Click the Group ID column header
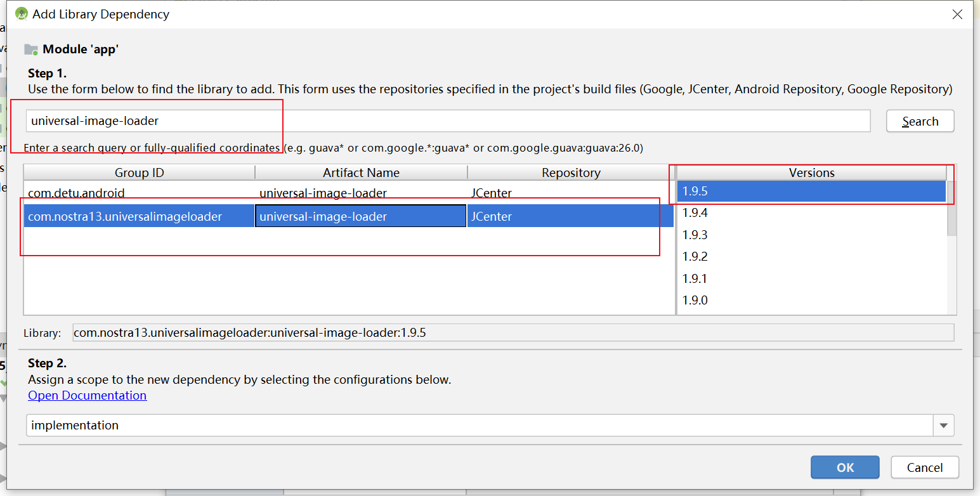The image size is (980, 496). click(x=138, y=172)
